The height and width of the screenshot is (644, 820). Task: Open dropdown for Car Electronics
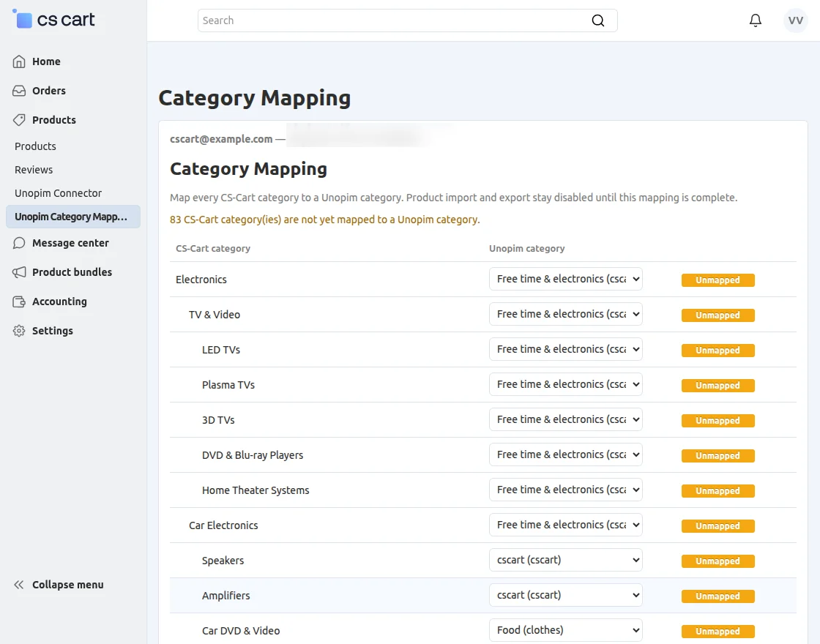tap(566, 525)
